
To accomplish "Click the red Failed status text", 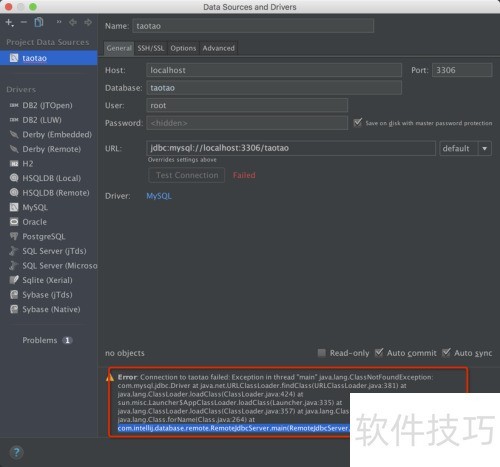I will 244,175.
